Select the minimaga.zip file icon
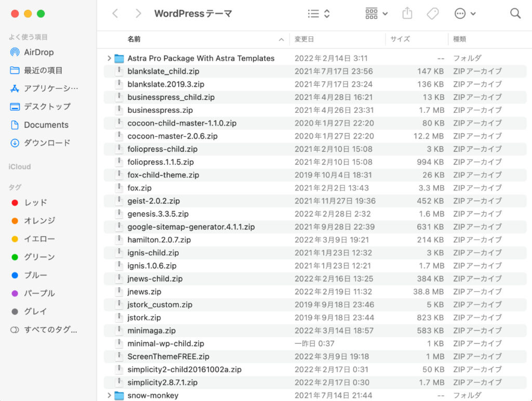Screen dimensions: 532x401 (x=119, y=331)
